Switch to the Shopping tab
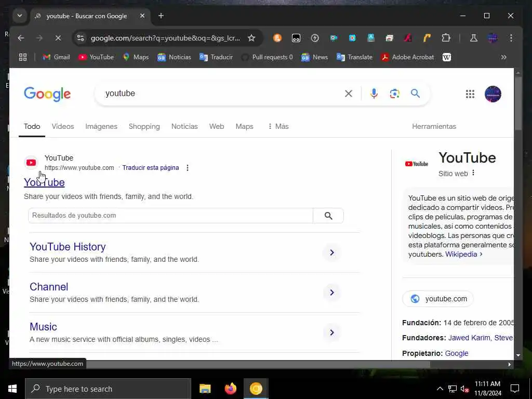The width and height of the screenshot is (532, 399). point(144,126)
